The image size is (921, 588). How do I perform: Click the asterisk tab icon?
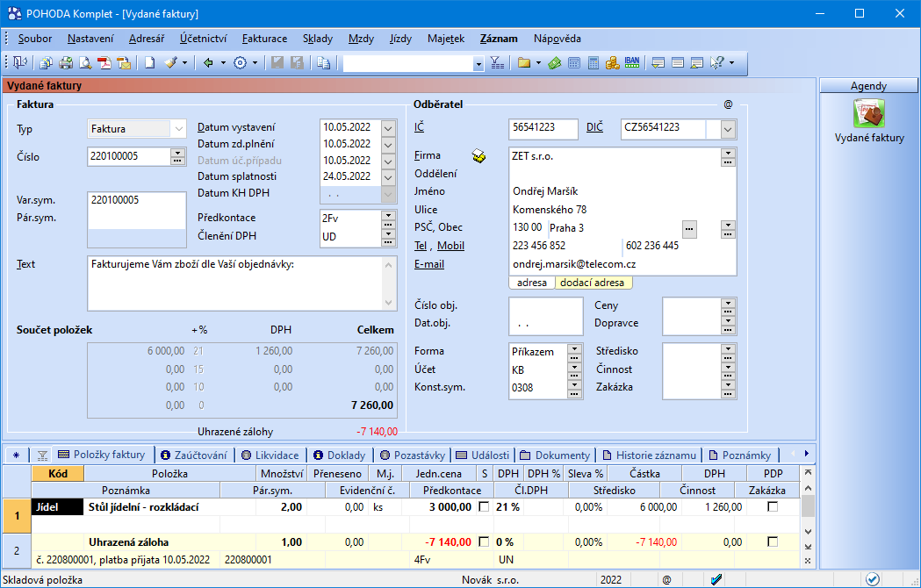[x=16, y=455]
